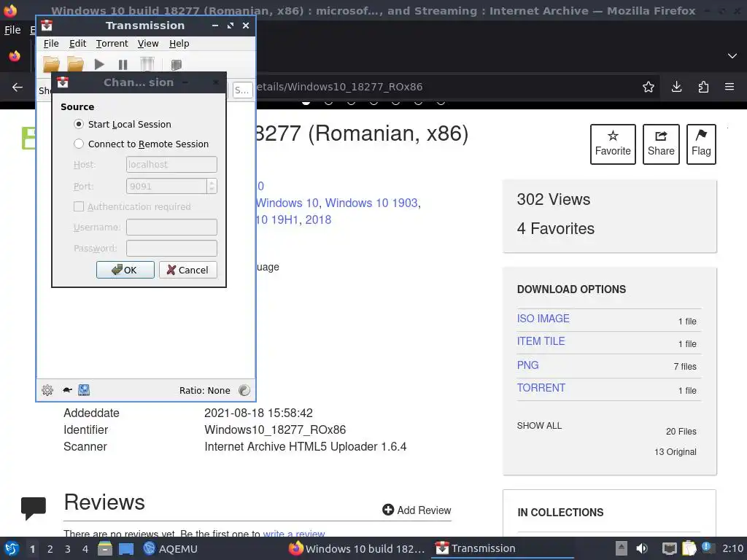The width and height of the screenshot is (747, 560).
Task: Select Start Local Session radio button
Action: coord(79,124)
